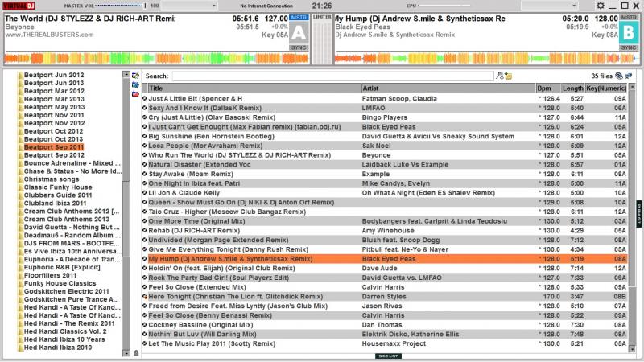The image size is (644, 362).
Task: Select the Funky House Classics folder
Action: pos(60,284)
